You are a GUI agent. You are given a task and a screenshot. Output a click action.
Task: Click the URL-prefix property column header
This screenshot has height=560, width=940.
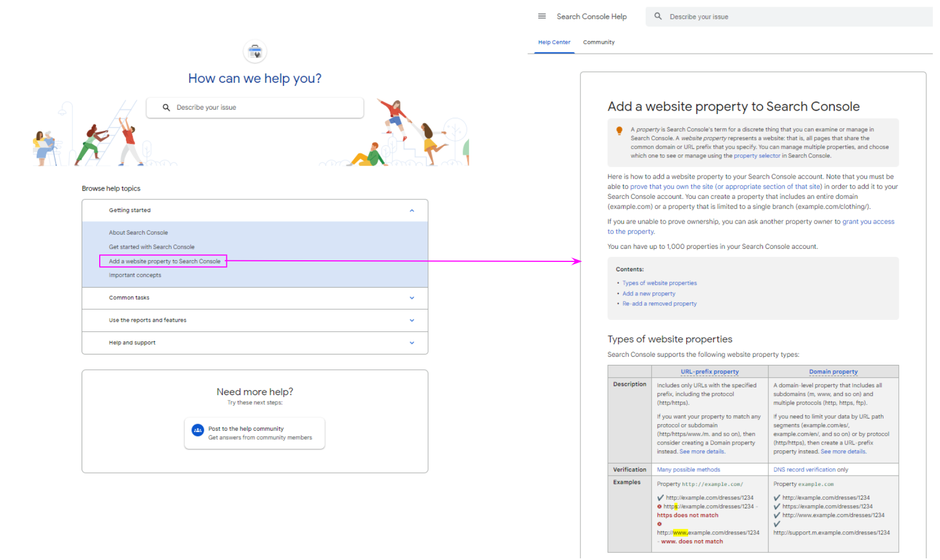click(709, 372)
